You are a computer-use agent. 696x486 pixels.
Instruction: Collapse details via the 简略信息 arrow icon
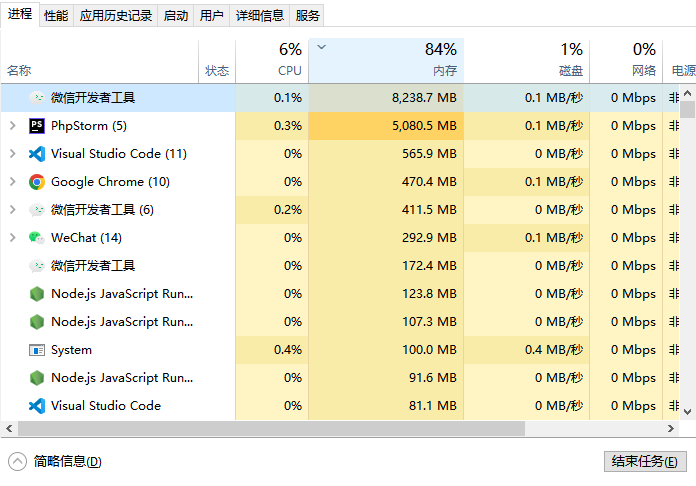[17, 462]
